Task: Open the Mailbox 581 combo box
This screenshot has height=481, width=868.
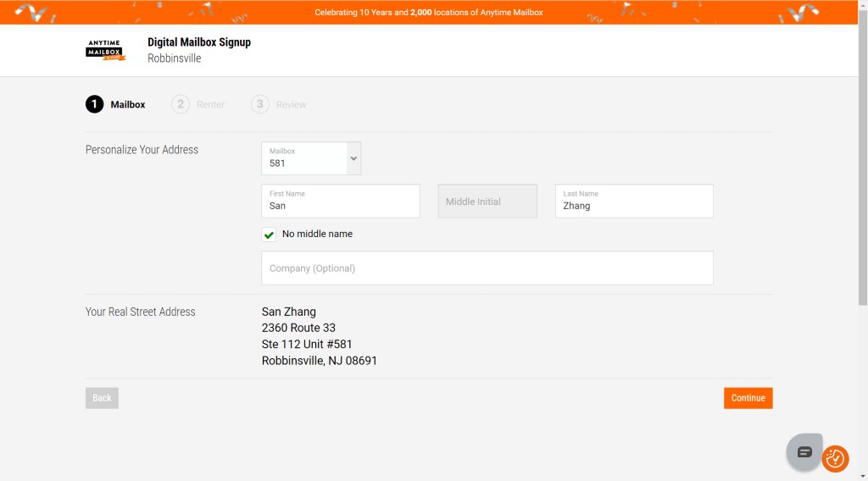Action: [x=311, y=158]
